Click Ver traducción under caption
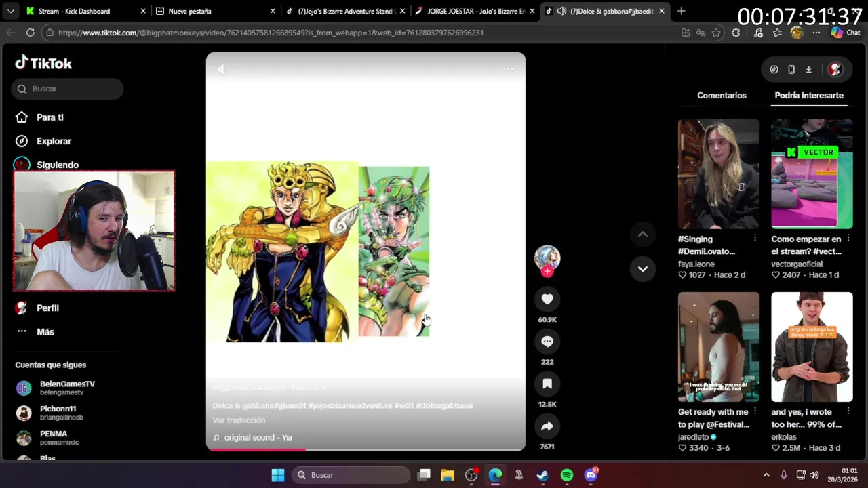 pyautogui.click(x=239, y=420)
